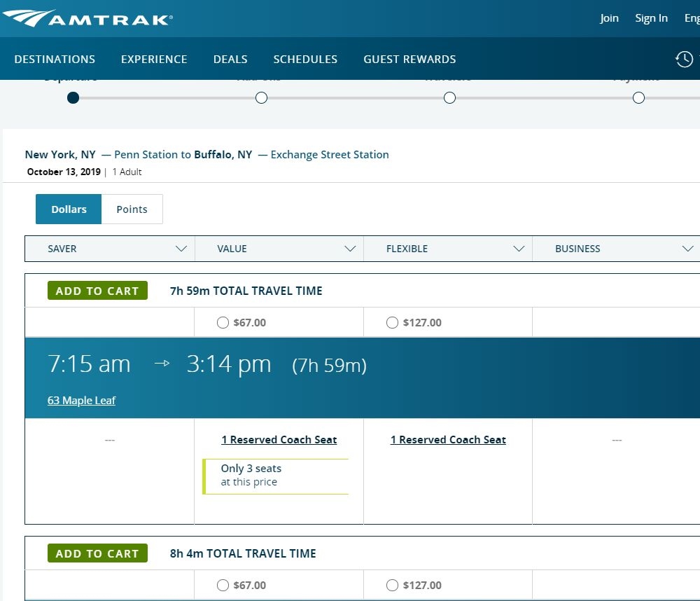700x601 pixels.
Task: Open the recent searches clock icon
Action: coord(684,60)
